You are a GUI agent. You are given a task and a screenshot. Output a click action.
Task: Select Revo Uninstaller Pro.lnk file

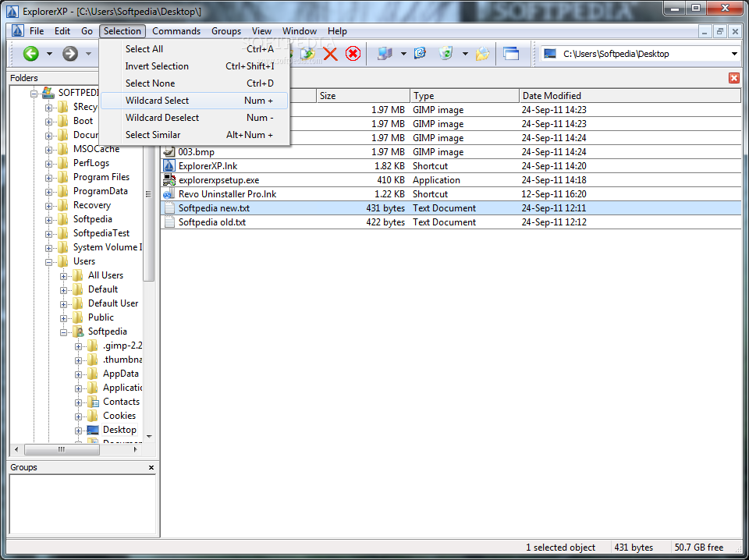(451, 194)
